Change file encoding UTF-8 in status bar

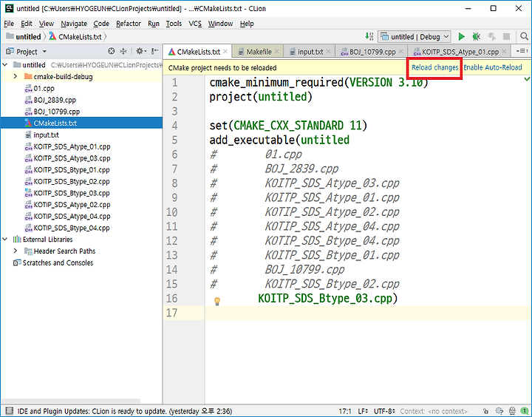tap(384, 411)
